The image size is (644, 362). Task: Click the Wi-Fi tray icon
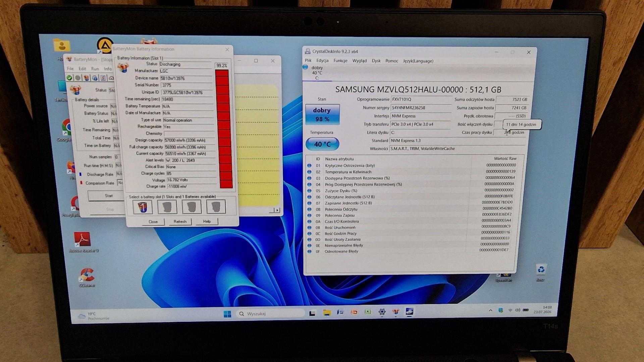point(510,310)
